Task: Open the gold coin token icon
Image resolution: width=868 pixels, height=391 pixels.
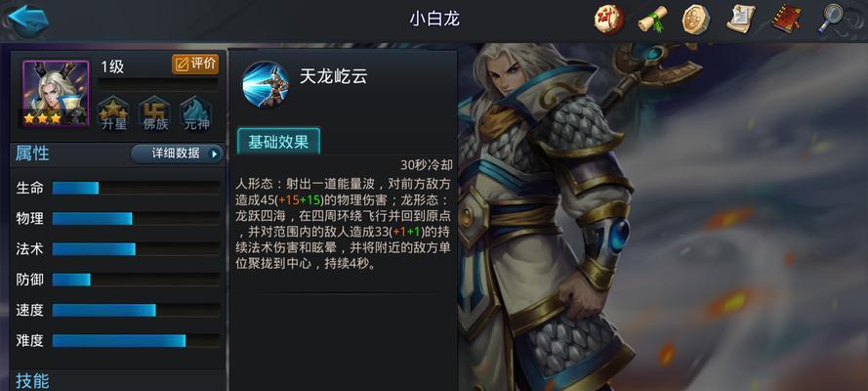Action: 696,20
